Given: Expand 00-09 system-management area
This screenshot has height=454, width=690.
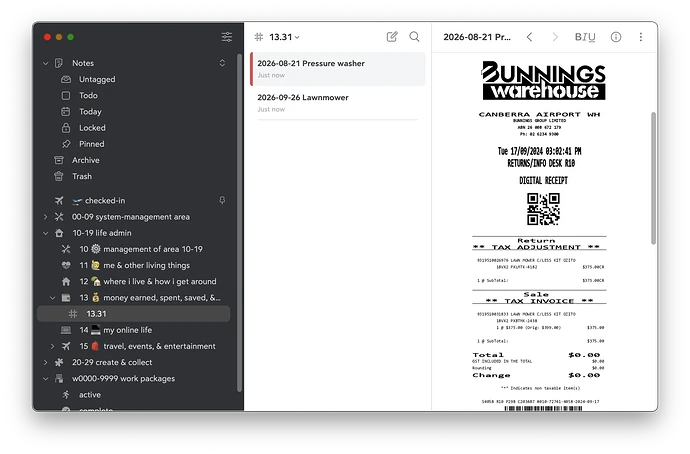Looking at the screenshot, I should (45, 217).
